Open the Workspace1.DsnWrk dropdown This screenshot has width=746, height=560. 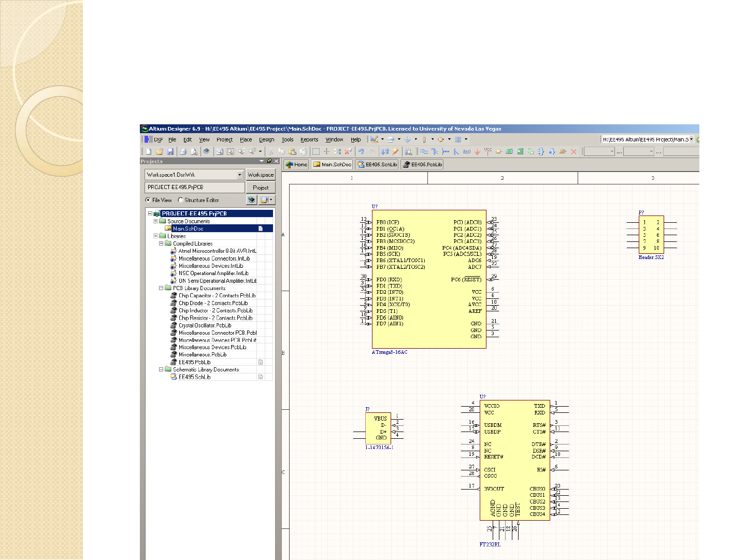240,175
